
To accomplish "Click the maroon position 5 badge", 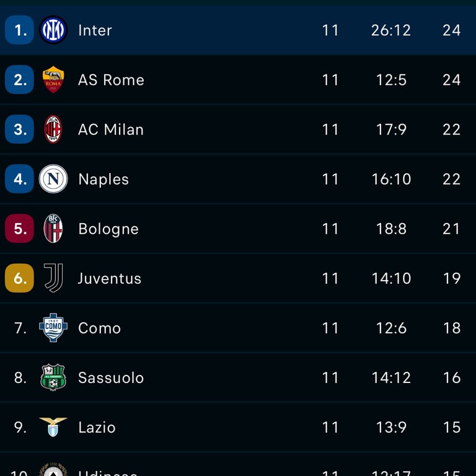I will tap(19, 228).
